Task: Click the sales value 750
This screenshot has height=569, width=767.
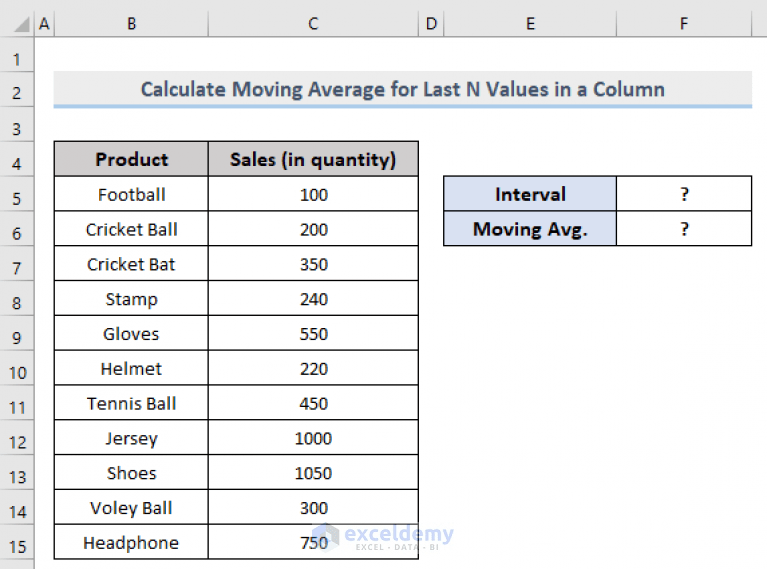Action: click(x=313, y=542)
